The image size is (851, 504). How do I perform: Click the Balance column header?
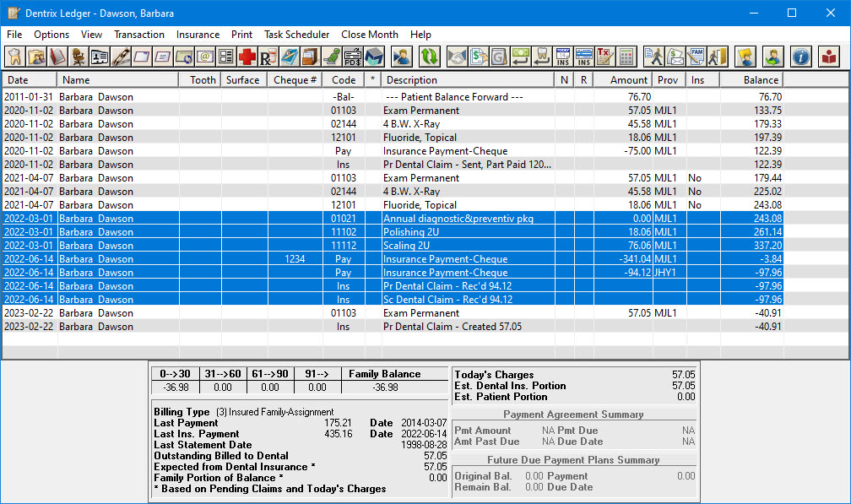point(761,80)
